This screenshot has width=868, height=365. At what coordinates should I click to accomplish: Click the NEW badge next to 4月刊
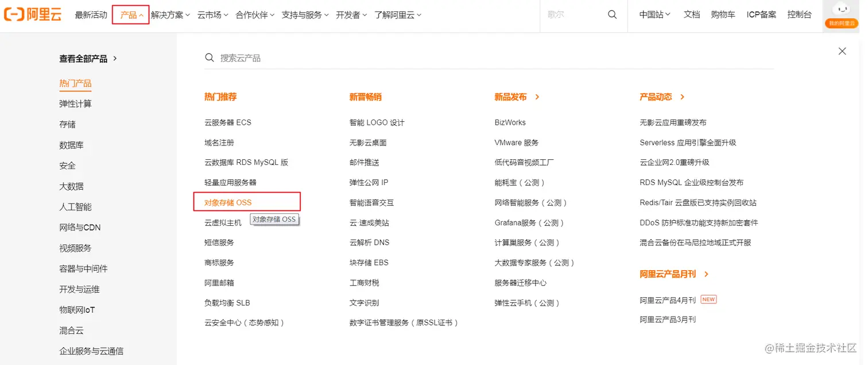point(708,299)
